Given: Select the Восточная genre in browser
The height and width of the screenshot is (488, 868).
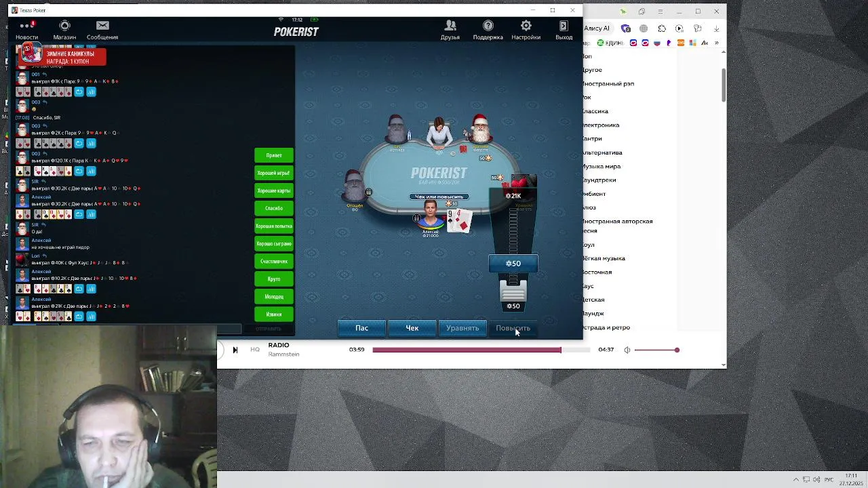Looking at the screenshot, I should click(597, 272).
